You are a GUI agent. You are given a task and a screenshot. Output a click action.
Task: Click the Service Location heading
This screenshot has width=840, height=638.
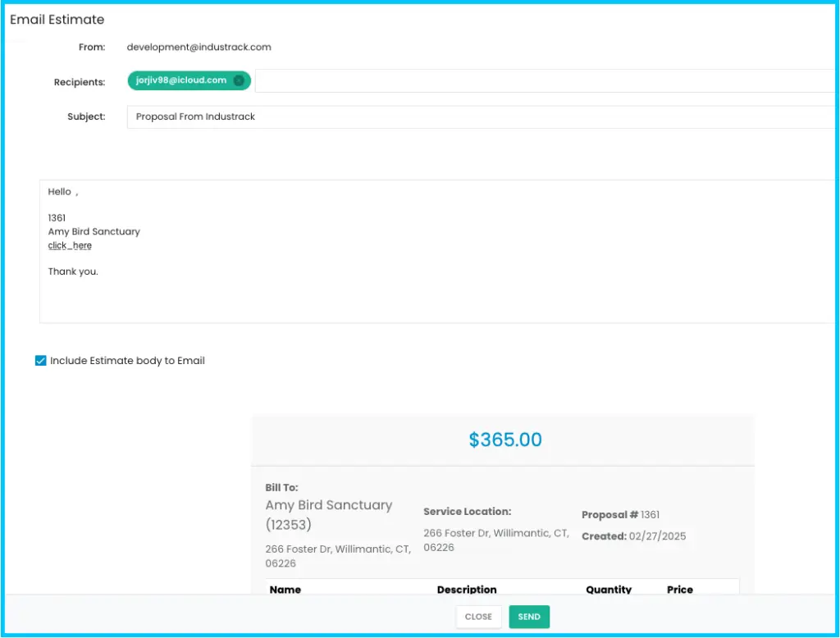(x=467, y=512)
